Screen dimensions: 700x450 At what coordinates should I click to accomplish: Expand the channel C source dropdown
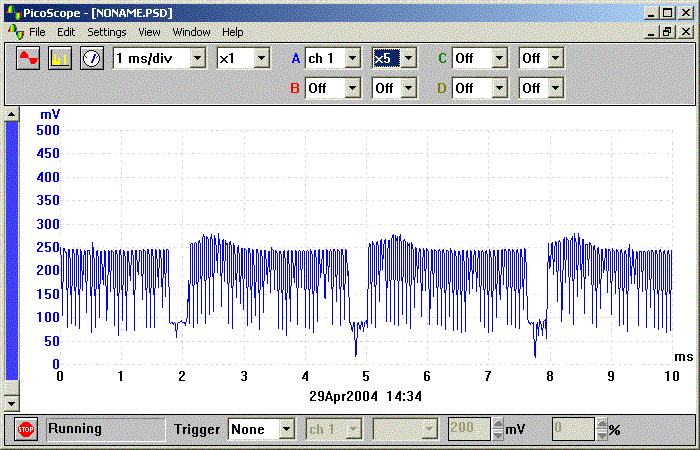[499, 58]
